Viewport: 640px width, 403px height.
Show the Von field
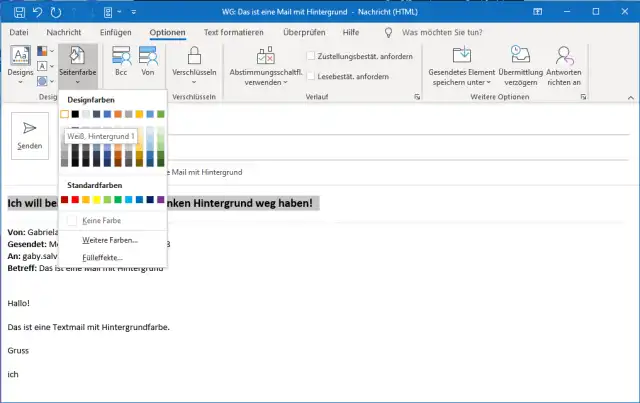149,64
